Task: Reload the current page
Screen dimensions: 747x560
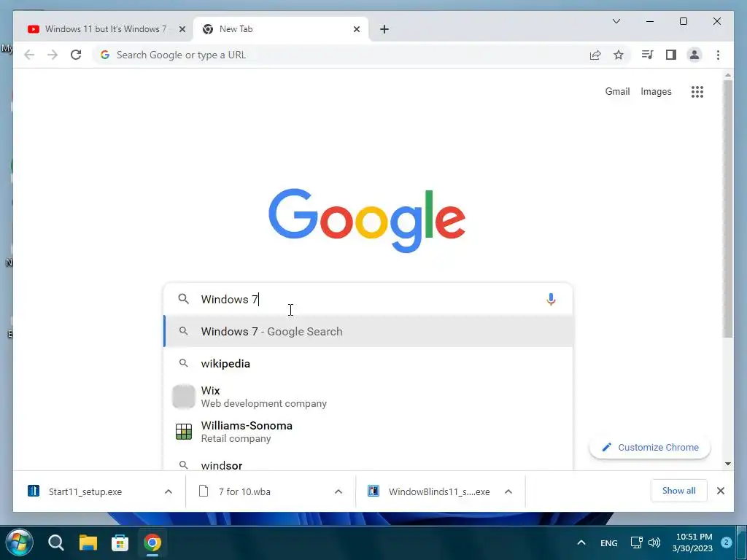Action: (x=76, y=55)
